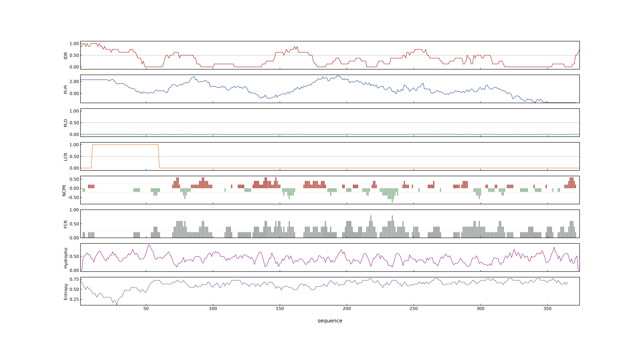Image resolution: width=644 pixels, height=343 pixels.
Task: Click the IDR y-axis label
Action: click(x=66, y=55)
